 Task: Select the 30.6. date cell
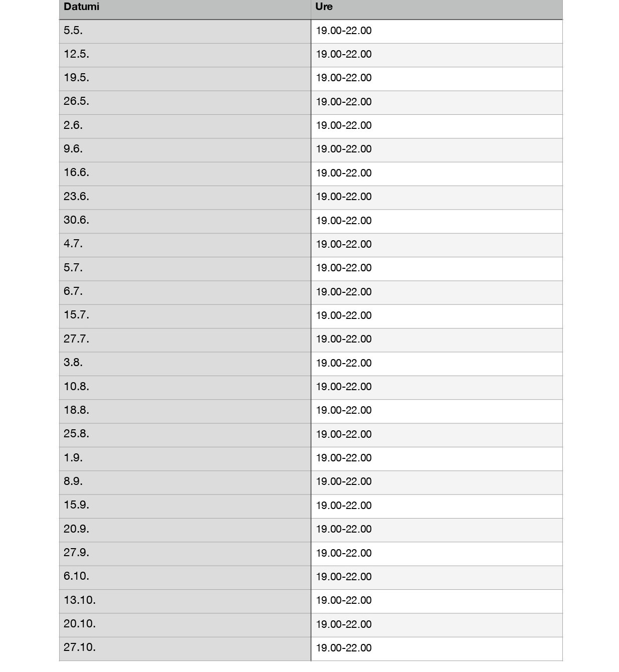click(x=185, y=221)
